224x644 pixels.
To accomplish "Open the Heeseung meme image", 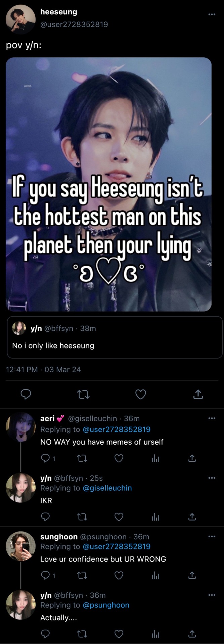I will (108, 184).
